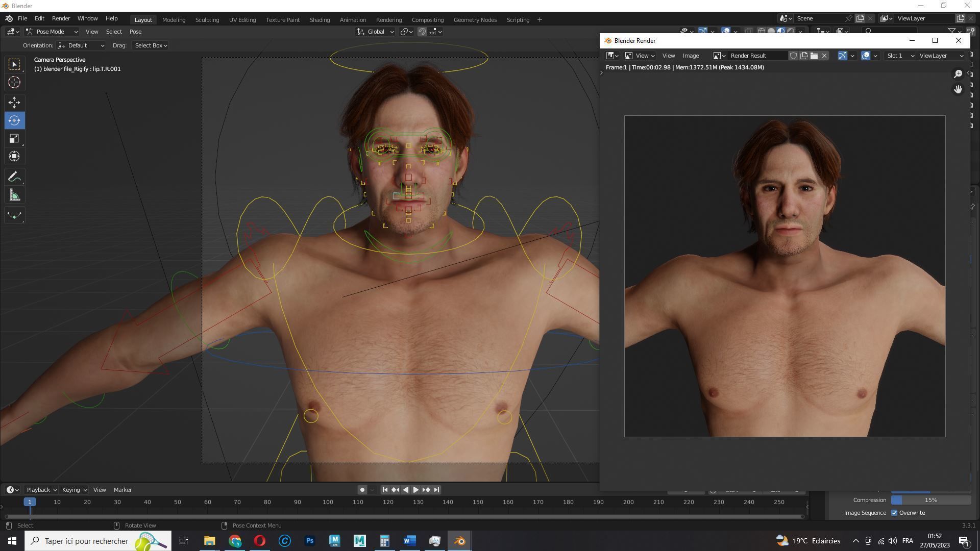Unlink Render Result image with X icon
Screen dimensions: 980x551
pyautogui.click(x=824, y=56)
